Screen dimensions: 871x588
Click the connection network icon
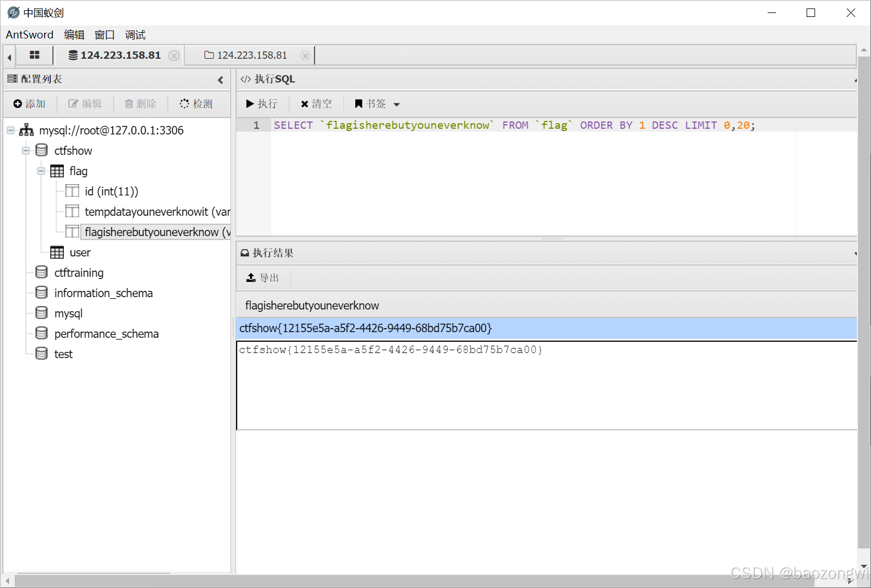tap(26, 130)
